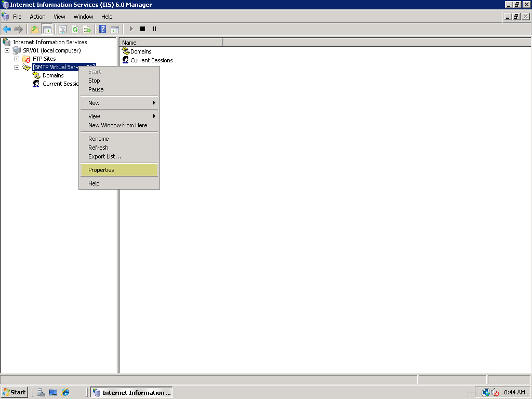Collapse the SMTP Virtual Server tree node
The image size is (532, 399).
pos(17,67)
